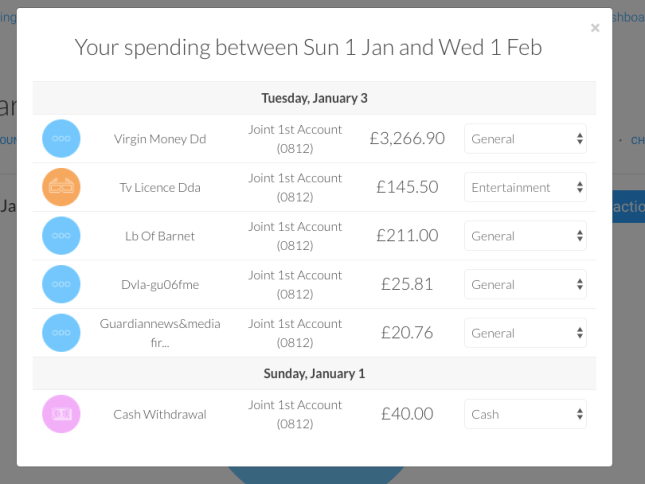
Task: Open category dropdown for Virgin Money Dd
Action: [525, 139]
